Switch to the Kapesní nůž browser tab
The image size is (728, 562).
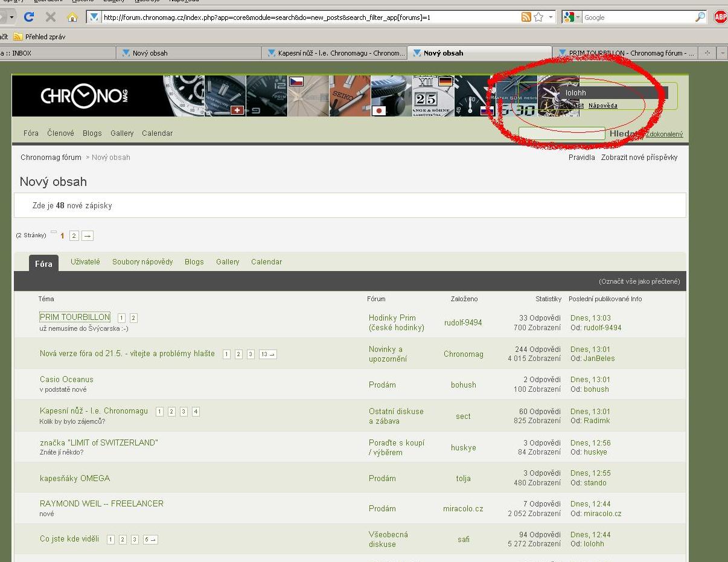point(335,53)
